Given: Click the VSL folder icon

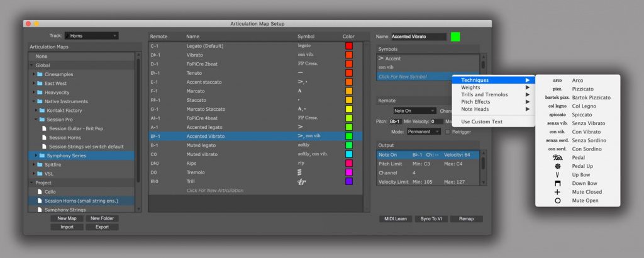Looking at the screenshot, I should (x=40, y=174).
